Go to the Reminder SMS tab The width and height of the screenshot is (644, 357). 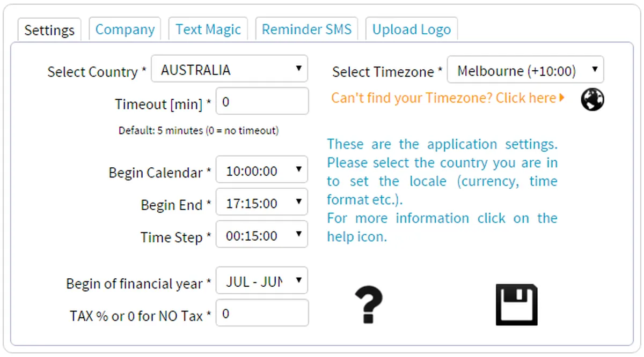[x=306, y=29]
